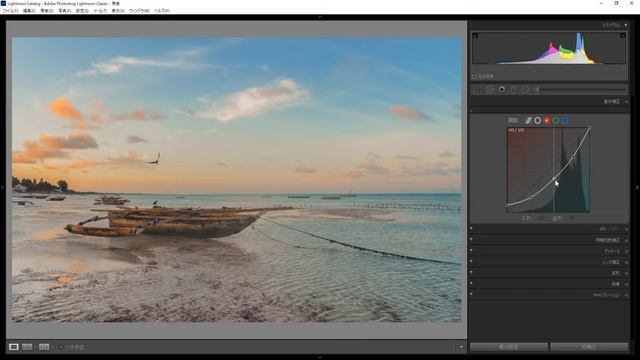Toggle the Tone Curve panel on/off switch
640x360 pixels.
pyautogui.click(x=471, y=111)
